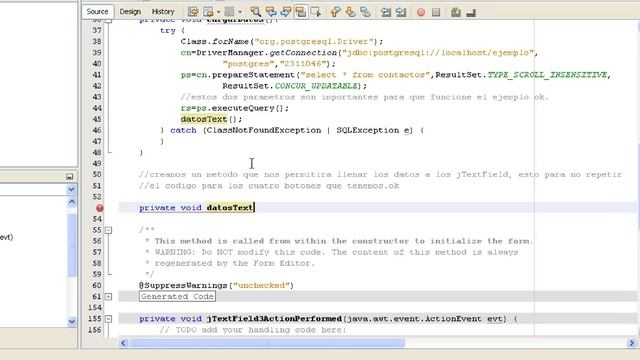Switch to the Source tab
This screenshot has height=360, width=640.
point(98,11)
